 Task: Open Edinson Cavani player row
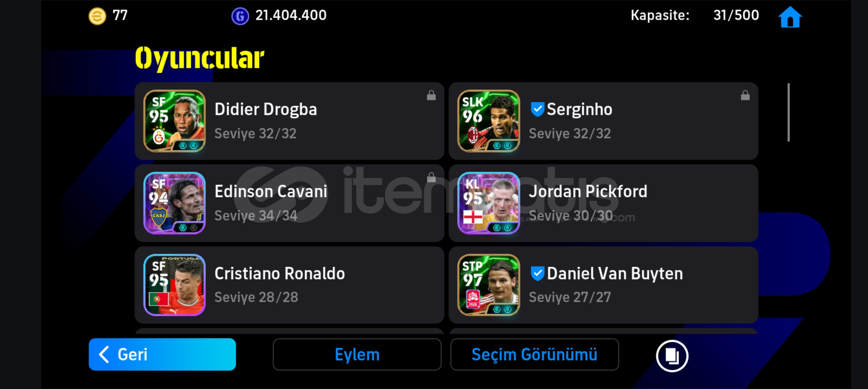point(289,203)
